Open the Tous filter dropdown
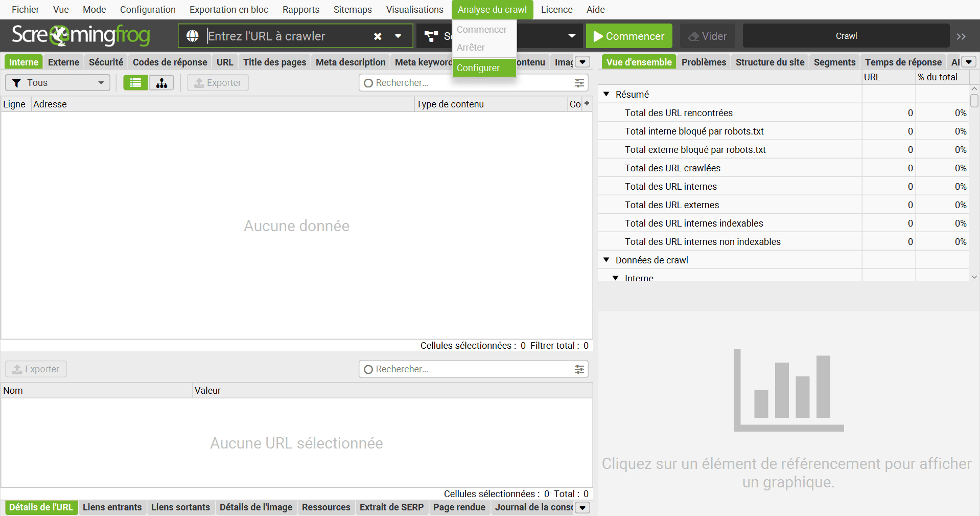This screenshot has width=980, height=516. click(x=58, y=83)
